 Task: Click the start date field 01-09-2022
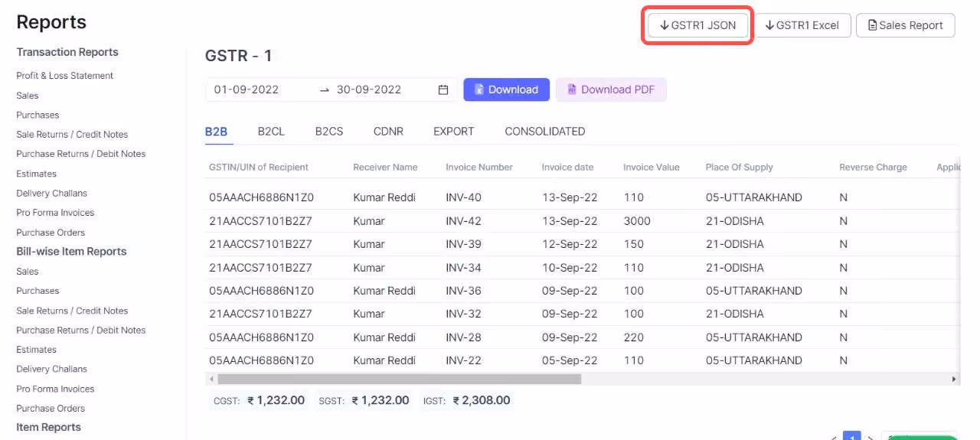click(x=247, y=90)
